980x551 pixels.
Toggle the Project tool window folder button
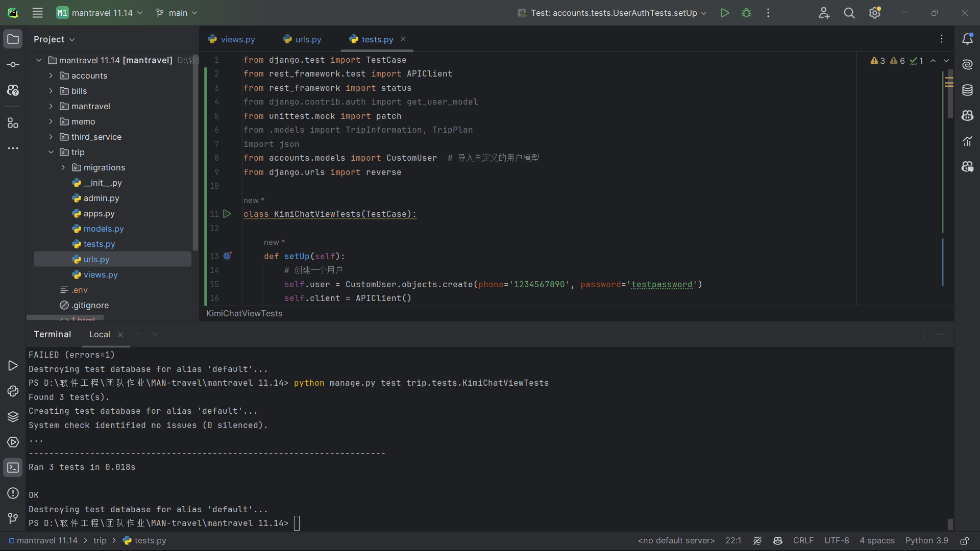coord(13,39)
